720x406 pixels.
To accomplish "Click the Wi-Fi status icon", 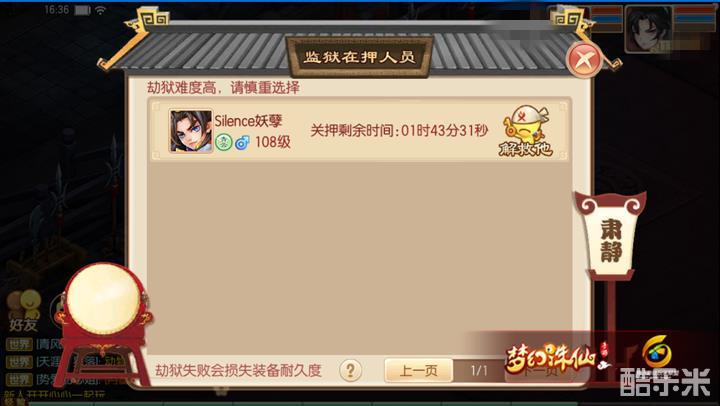I will 101,10.
